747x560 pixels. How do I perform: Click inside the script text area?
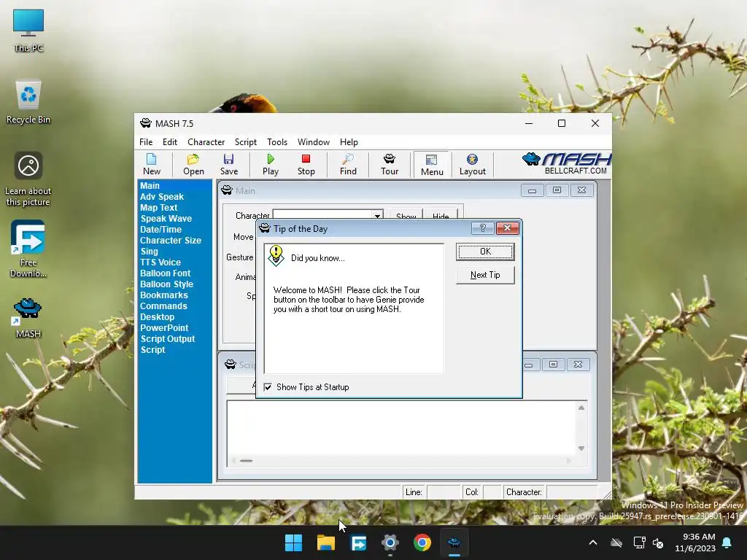401,429
